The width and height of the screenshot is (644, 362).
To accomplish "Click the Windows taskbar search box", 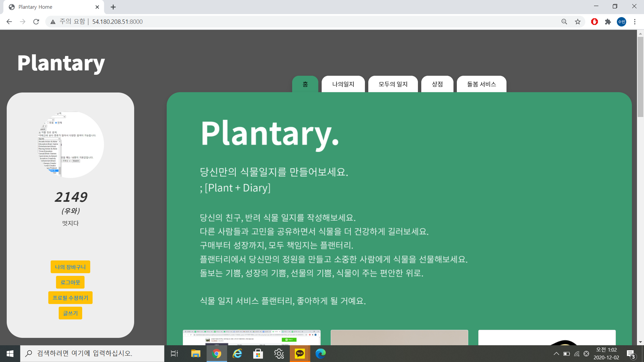I will [92, 353].
